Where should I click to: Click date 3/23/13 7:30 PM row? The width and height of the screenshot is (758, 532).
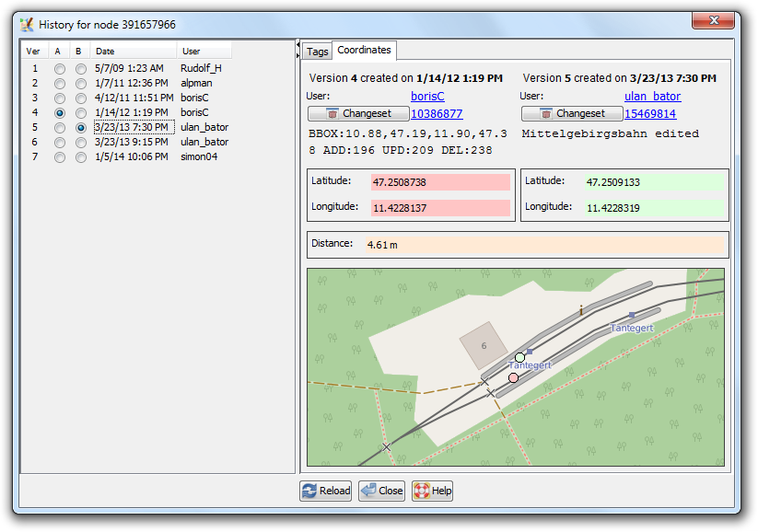(x=134, y=128)
